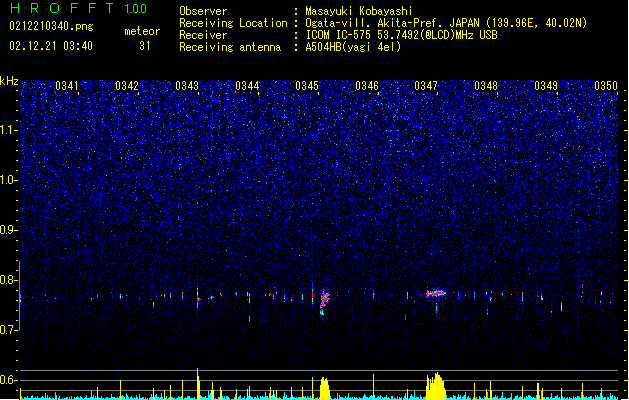Screen dimensions: 629x400
Task: Click observer name Masayuki Kobayashi
Action: tap(359, 11)
